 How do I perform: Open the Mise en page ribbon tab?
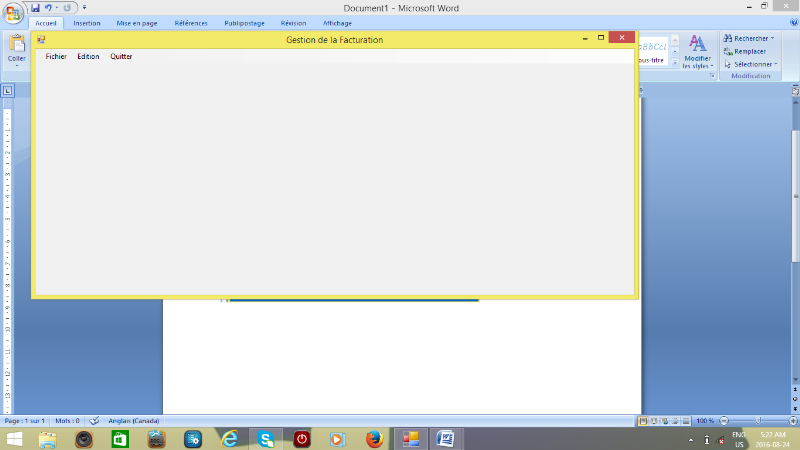click(137, 23)
